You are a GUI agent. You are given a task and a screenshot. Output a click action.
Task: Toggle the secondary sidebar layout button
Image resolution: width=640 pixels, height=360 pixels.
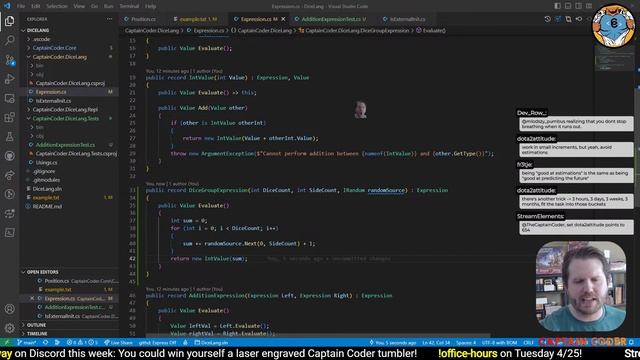(579, 6)
